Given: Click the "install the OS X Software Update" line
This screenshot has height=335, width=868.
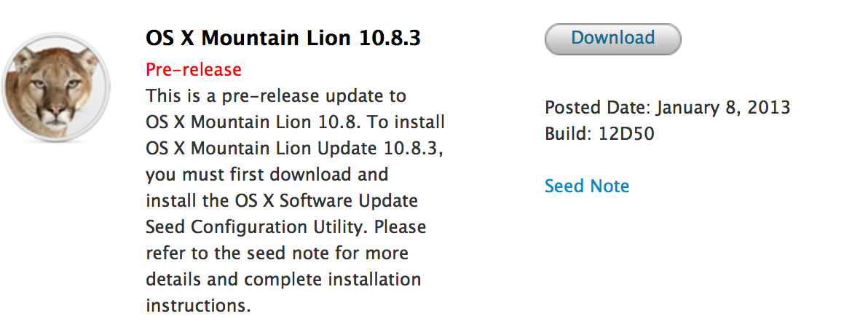Looking at the screenshot, I should coord(282,200).
